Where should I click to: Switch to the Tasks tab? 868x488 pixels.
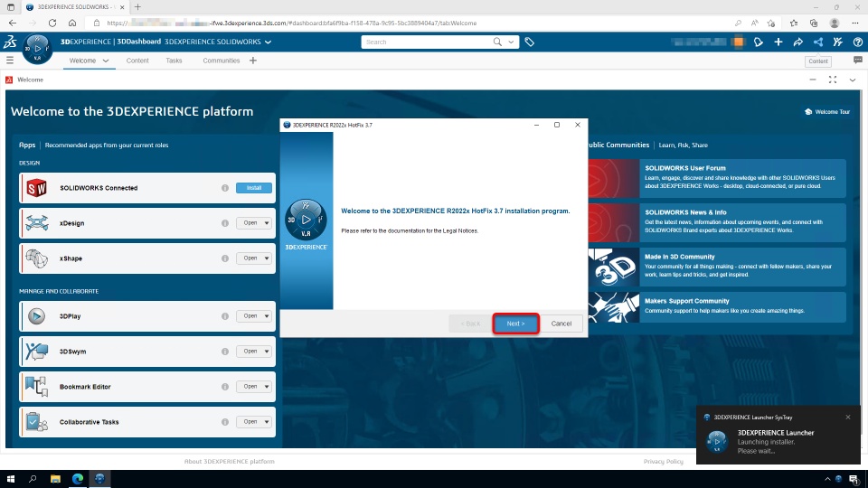(174, 61)
